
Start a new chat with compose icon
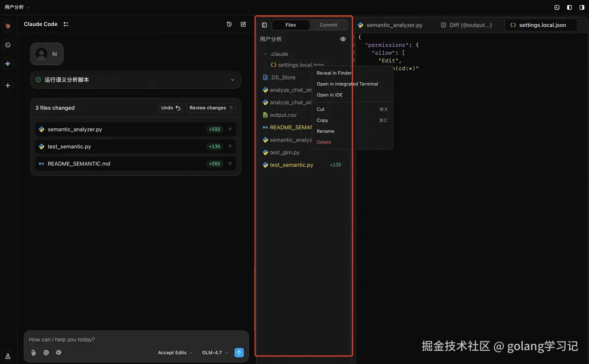pyautogui.click(x=243, y=24)
